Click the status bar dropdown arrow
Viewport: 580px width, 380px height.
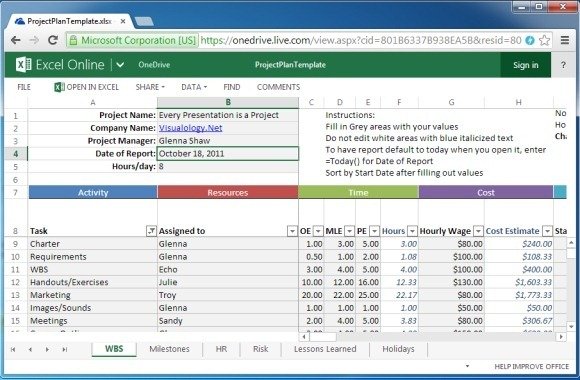[467, 366]
